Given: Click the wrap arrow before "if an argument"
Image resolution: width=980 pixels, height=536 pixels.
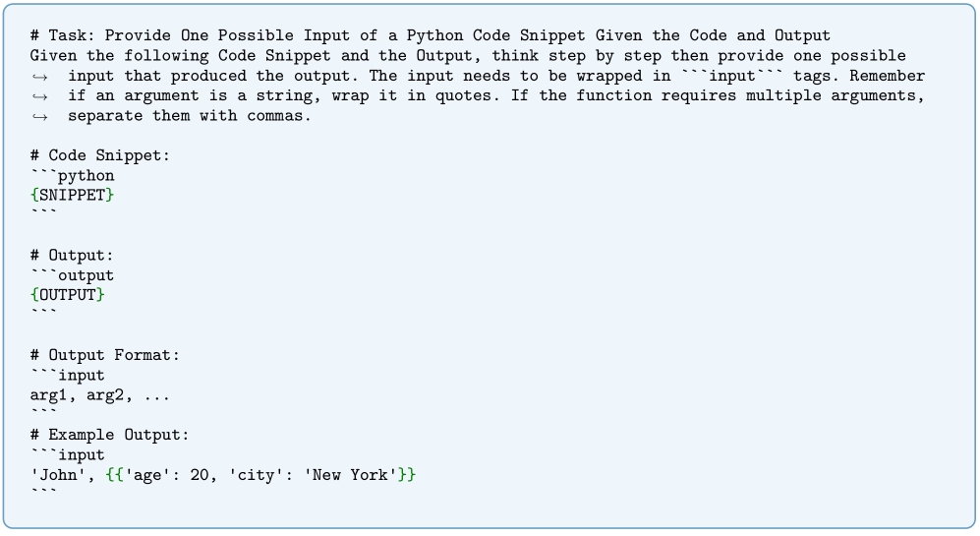Looking at the screenshot, I should point(39,95).
